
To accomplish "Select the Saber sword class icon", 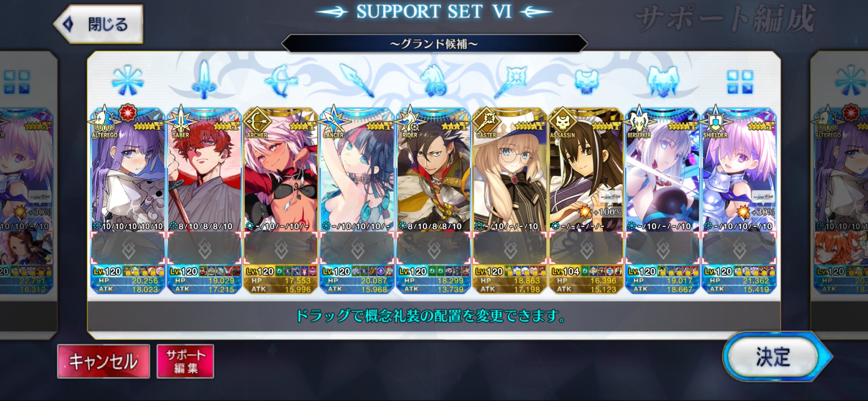I will (204, 80).
